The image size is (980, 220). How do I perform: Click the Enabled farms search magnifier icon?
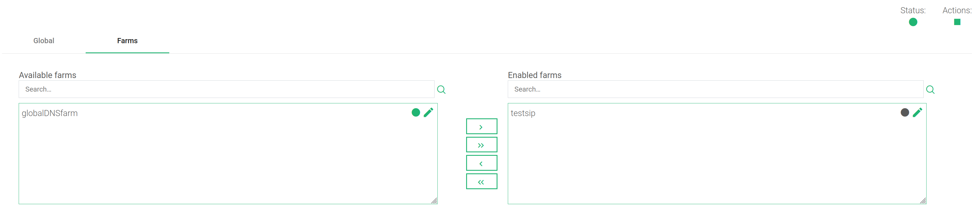pos(930,90)
